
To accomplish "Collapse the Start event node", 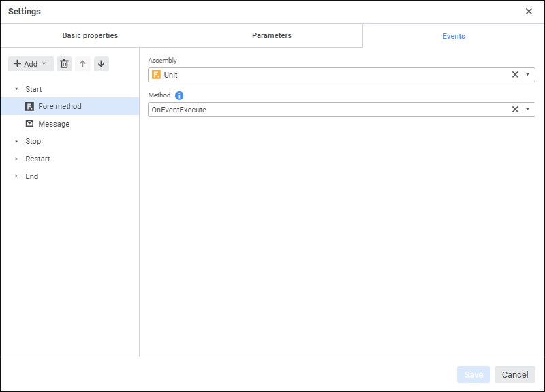I will click(x=16, y=89).
